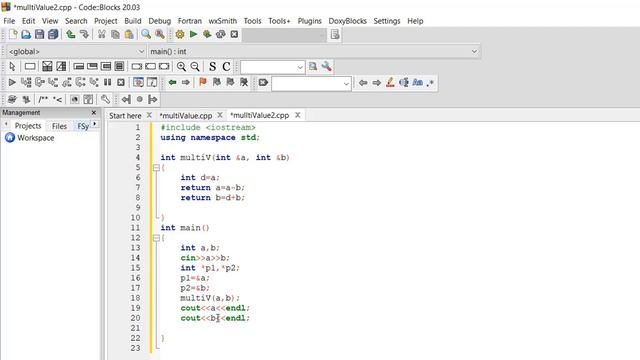Toggle bookmark with the orange flag icon
This screenshot has height=360, width=640.
pos(203,82)
